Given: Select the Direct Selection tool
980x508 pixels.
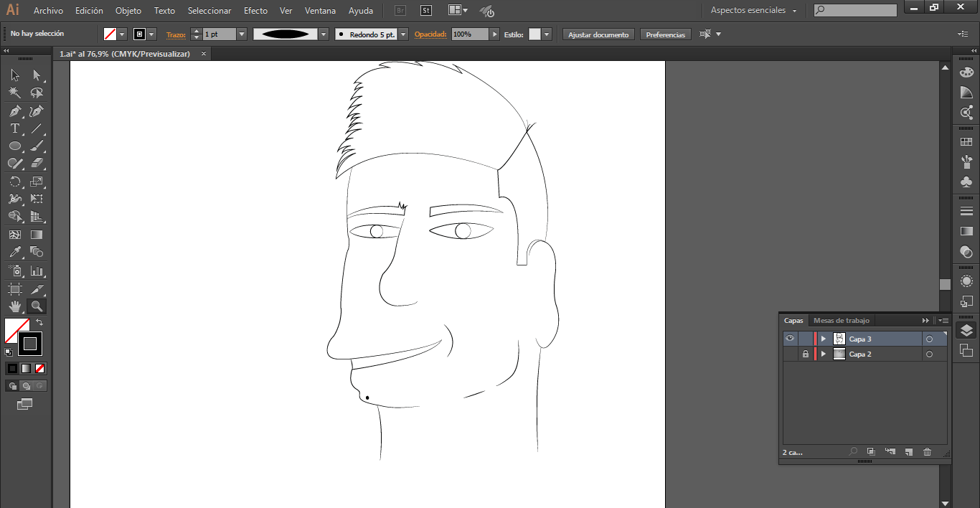Looking at the screenshot, I should coord(37,75).
